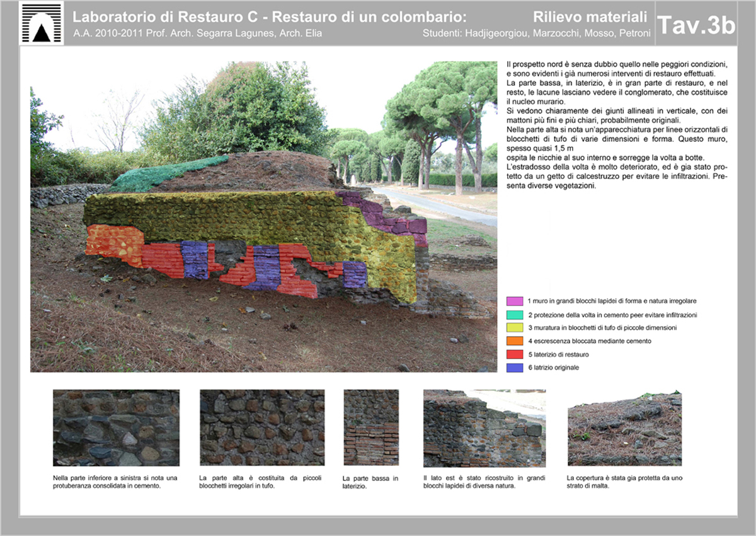Click the Tav.3b sheet label
This screenshot has height=536, width=756.
pos(696,25)
